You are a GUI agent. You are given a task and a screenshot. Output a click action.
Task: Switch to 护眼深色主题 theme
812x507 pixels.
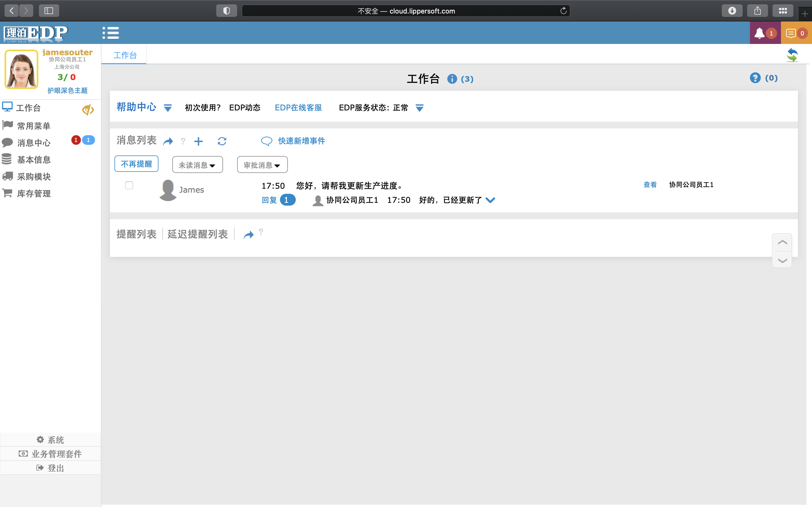(x=67, y=90)
